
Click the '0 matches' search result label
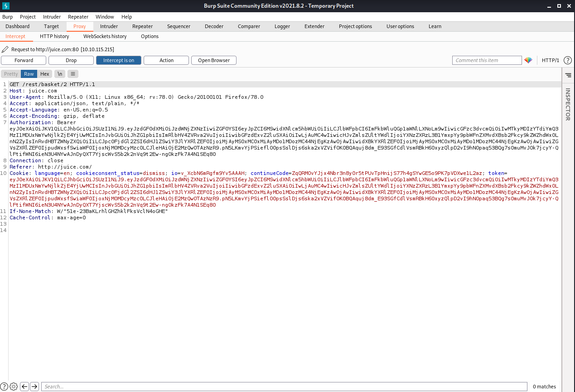click(544, 387)
